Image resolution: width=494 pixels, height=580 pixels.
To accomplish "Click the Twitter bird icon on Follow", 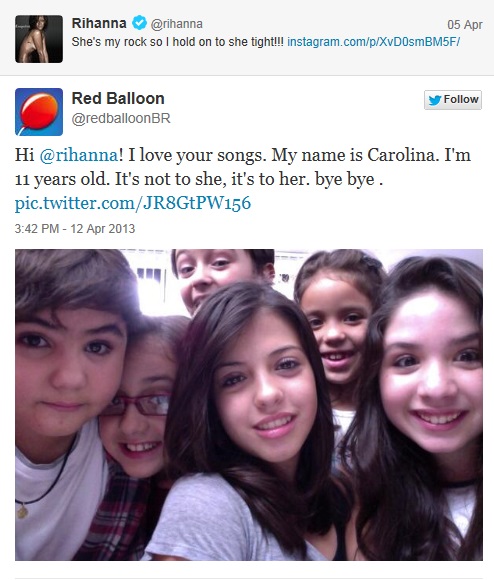I will [x=435, y=100].
